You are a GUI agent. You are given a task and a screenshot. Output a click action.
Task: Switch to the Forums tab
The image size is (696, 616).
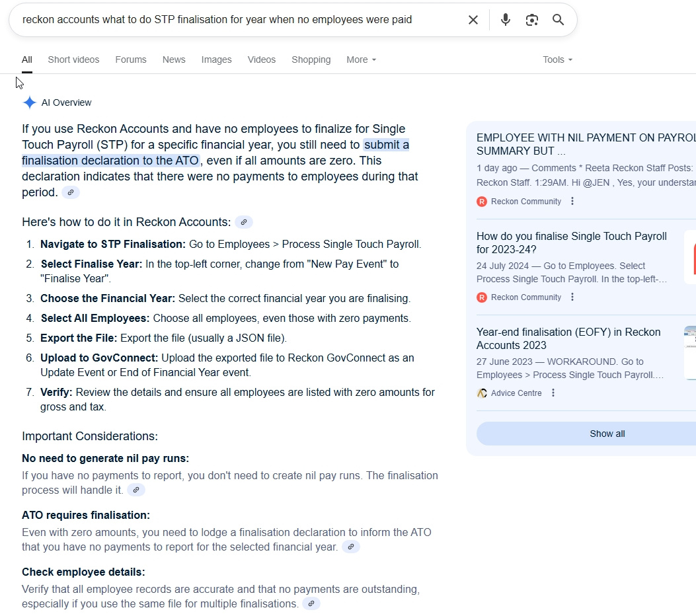pyautogui.click(x=131, y=60)
